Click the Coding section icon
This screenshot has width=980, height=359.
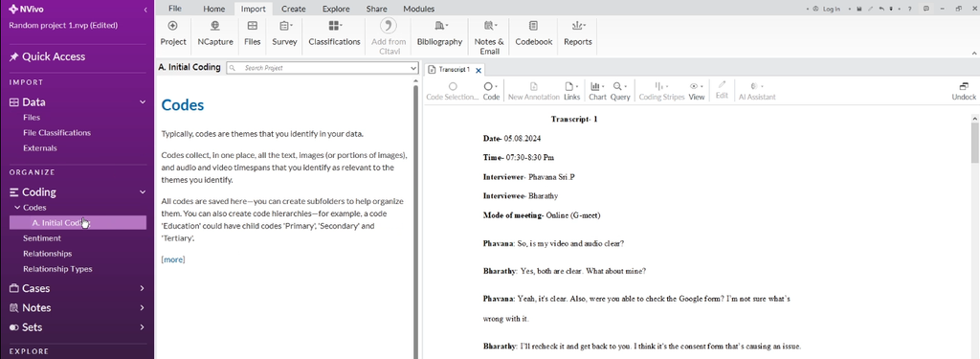point(13,192)
